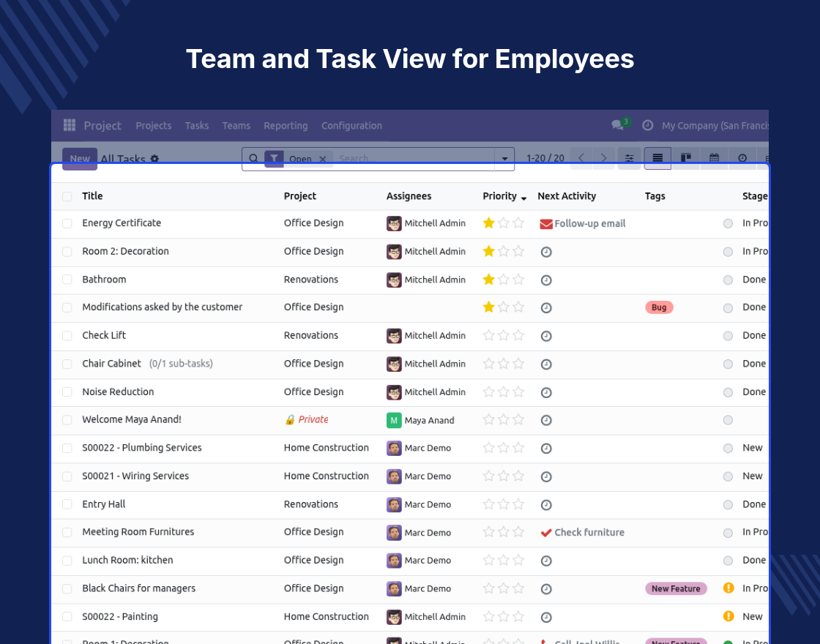The width and height of the screenshot is (820, 644).
Task: Open the Teams menu
Action: click(x=236, y=125)
